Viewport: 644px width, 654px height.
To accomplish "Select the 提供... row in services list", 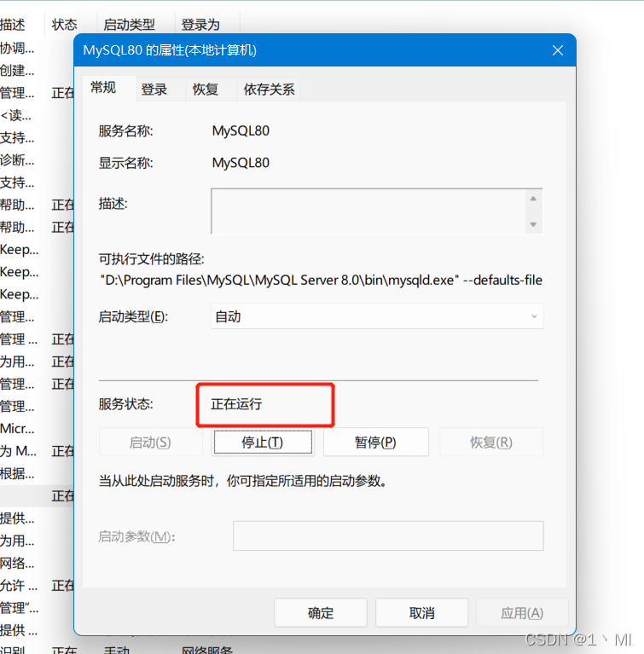I will [17, 518].
